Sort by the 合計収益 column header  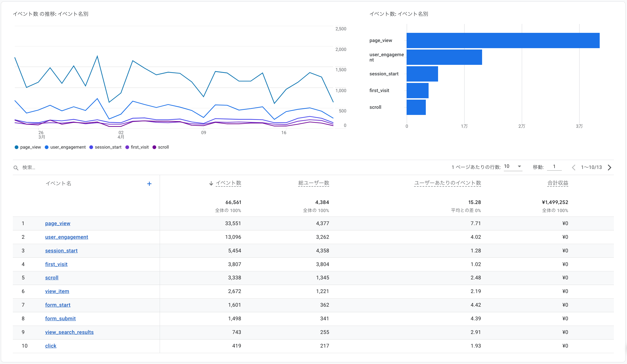click(x=558, y=183)
